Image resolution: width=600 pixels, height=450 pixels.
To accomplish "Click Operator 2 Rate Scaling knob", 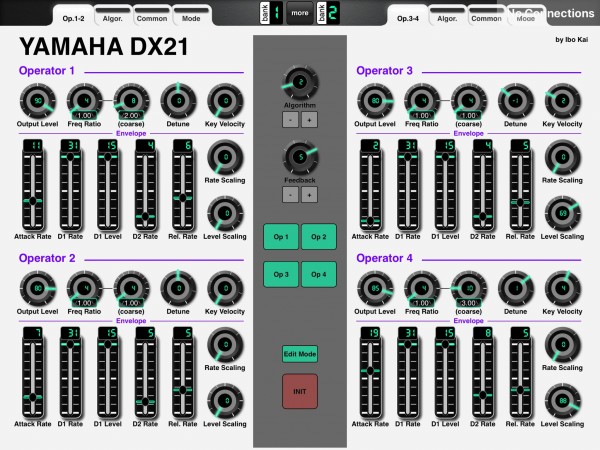I will [225, 345].
